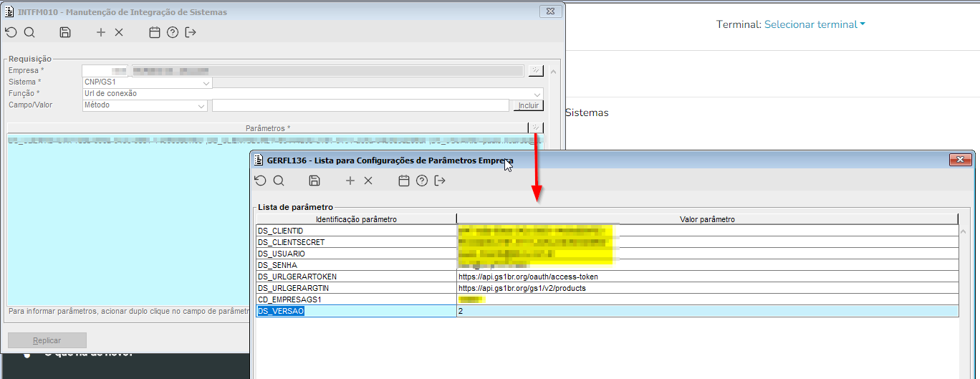The image size is (980, 379).
Task: Close the INTFM010 window
Action: [x=549, y=11]
